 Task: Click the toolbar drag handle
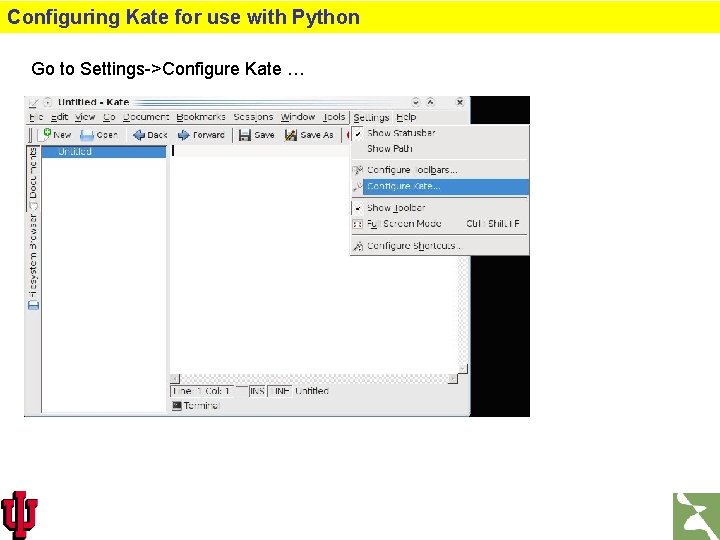(x=31, y=135)
